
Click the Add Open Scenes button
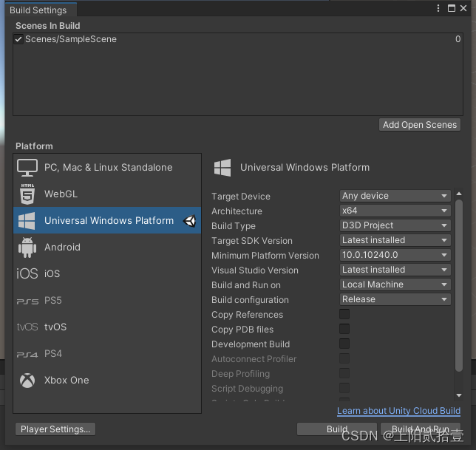tap(420, 125)
